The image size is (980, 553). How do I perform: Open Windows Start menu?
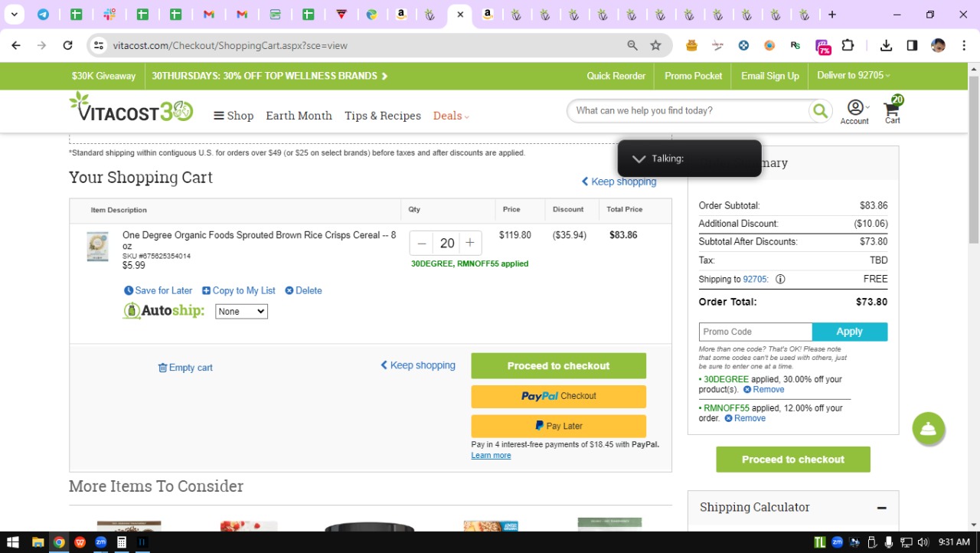point(13,542)
